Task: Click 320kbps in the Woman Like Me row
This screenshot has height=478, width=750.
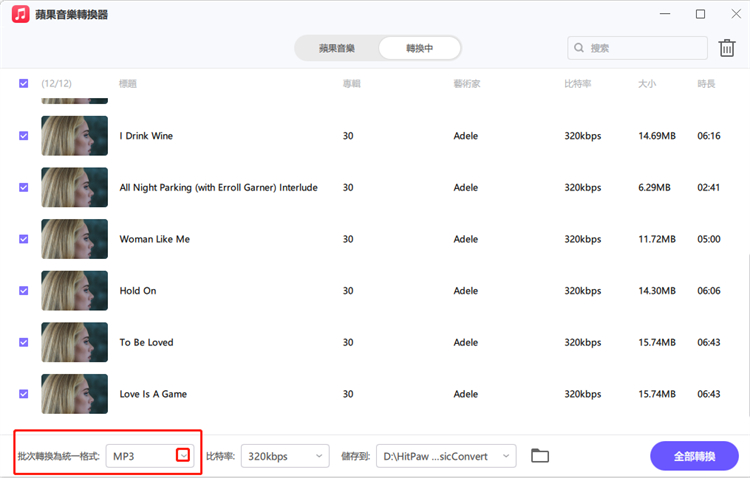Action: tap(583, 239)
